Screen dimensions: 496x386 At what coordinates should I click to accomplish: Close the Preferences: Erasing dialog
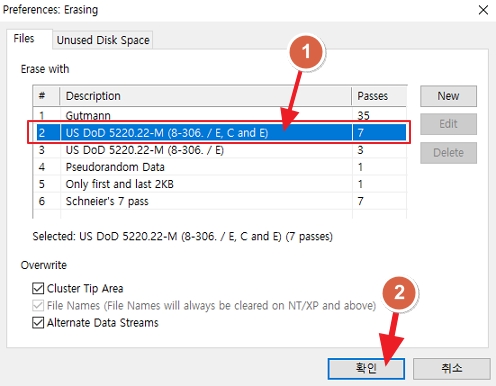(x=483, y=10)
